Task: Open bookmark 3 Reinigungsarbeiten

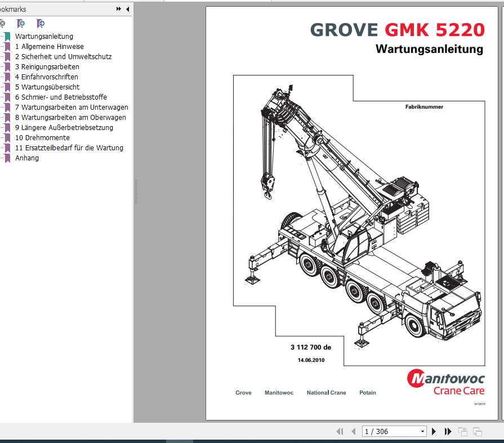Action: coord(47,67)
